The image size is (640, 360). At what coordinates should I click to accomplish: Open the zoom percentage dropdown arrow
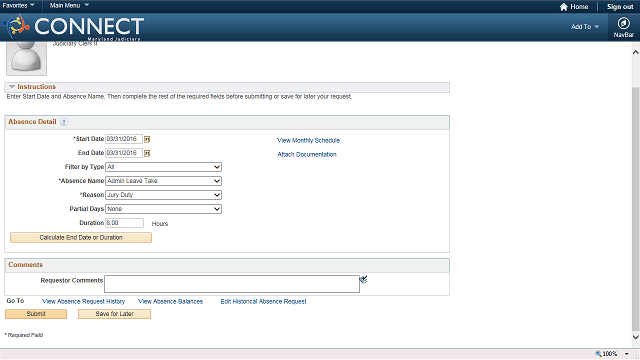(627, 354)
